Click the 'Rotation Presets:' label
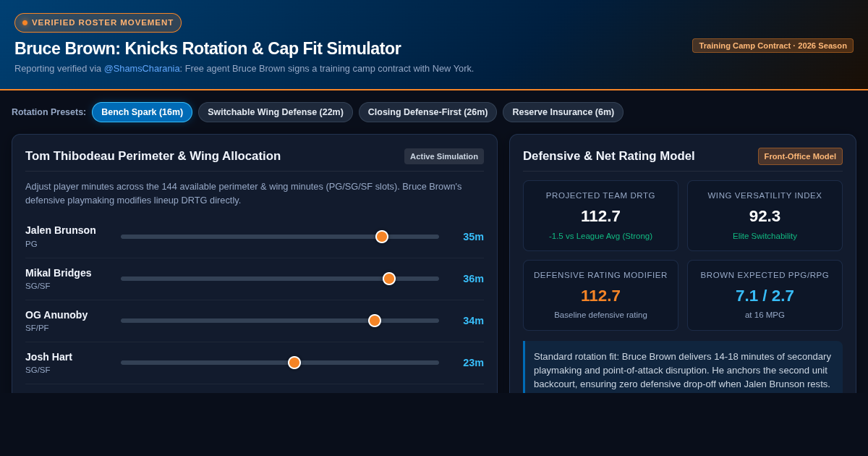The height and width of the screenshot is (456, 868). point(48,112)
